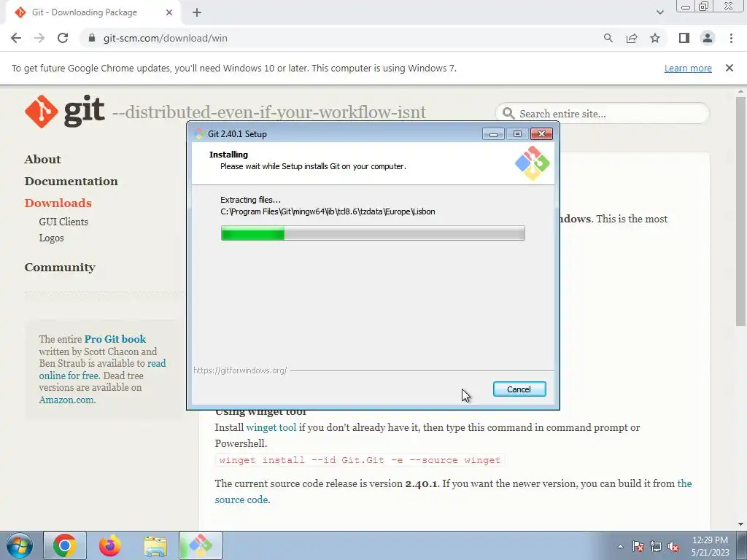
Task: Click the browser back arrow
Action: 16,38
